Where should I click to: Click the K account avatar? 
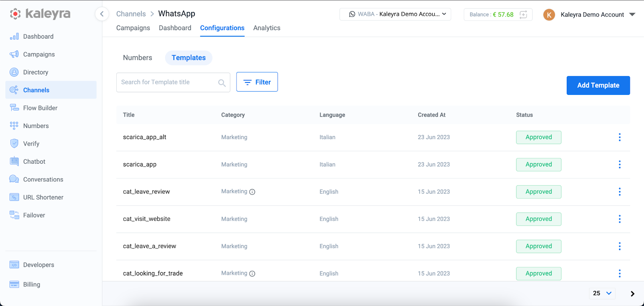(549, 15)
